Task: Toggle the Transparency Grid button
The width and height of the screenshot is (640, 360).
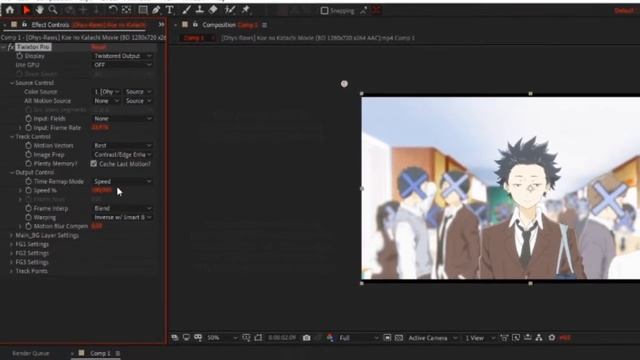Action: (x=399, y=338)
